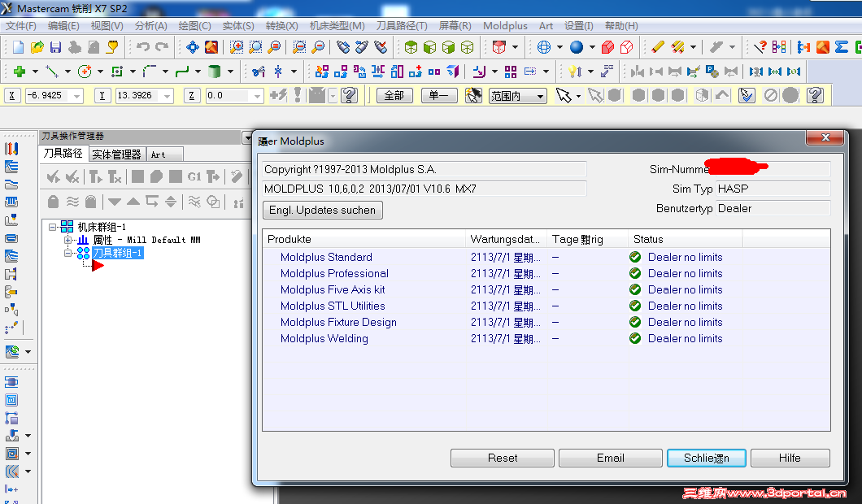Click the Hilfe button
862x504 pixels.
[x=790, y=458]
